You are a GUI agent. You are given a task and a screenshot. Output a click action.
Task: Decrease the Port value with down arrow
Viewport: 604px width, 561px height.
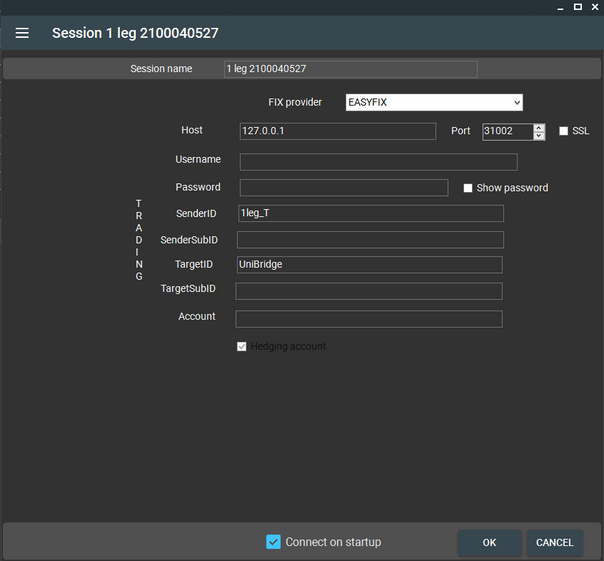click(x=539, y=136)
